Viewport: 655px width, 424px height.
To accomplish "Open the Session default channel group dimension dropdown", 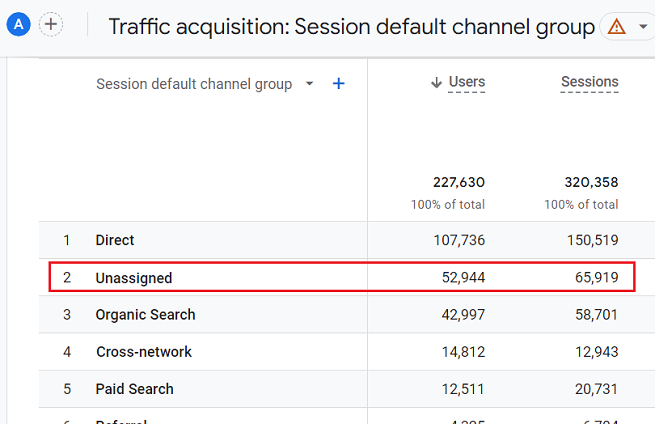I will pos(310,84).
